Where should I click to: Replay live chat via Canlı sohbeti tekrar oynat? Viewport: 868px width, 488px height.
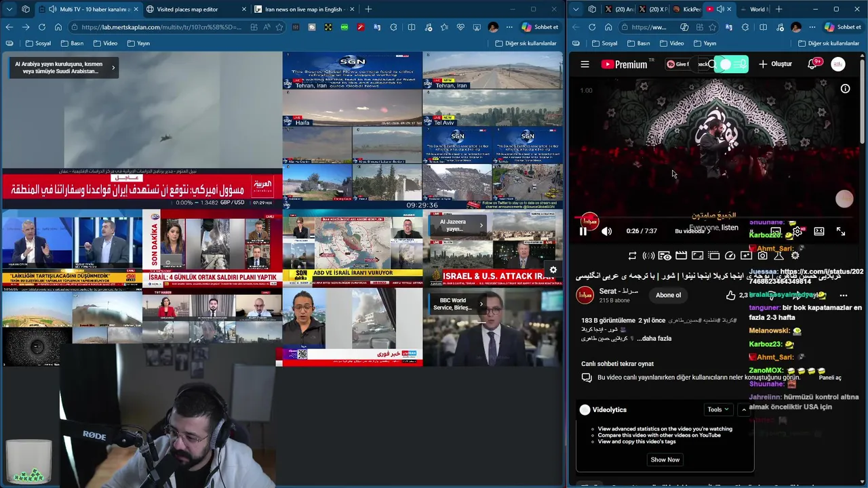click(x=617, y=364)
